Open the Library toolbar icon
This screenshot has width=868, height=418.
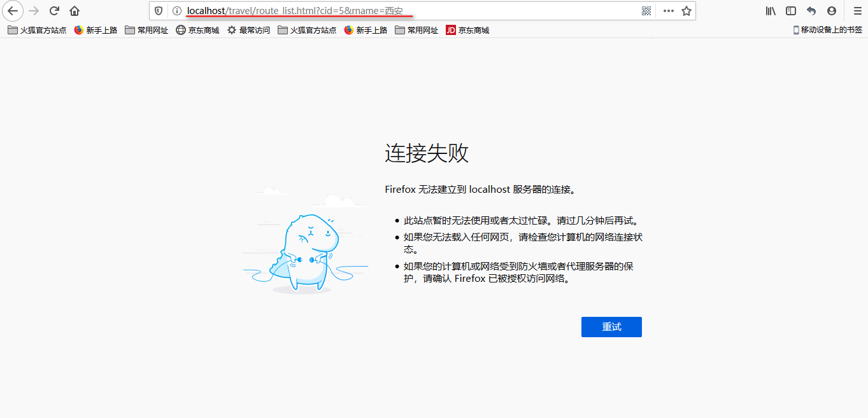pyautogui.click(x=771, y=11)
